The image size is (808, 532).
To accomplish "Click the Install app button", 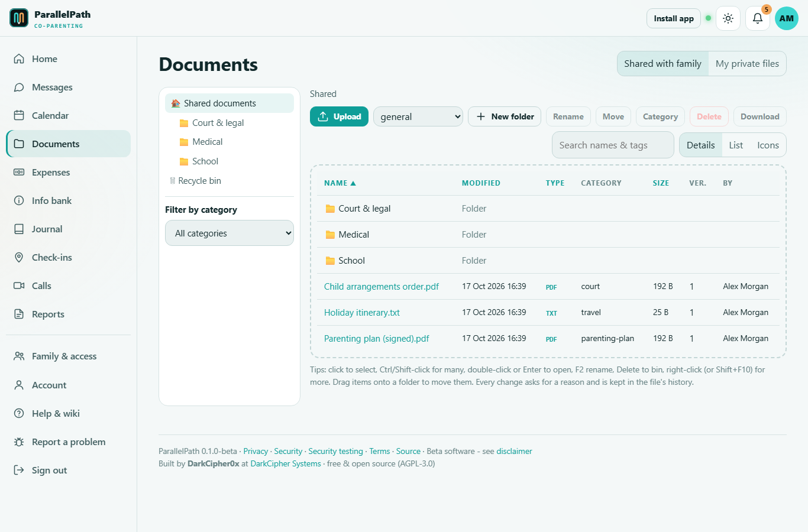I will coord(674,18).
